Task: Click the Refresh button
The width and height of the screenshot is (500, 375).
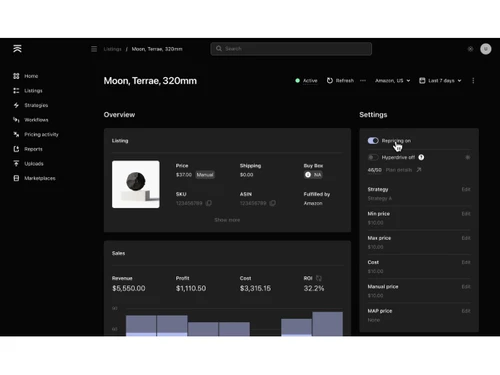Action: tap(340, 81)
